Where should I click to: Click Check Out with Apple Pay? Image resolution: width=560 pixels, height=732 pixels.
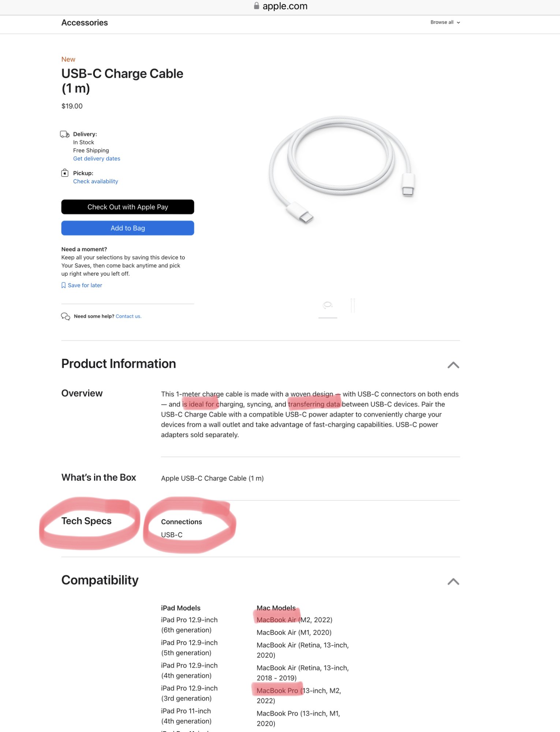point(128,207)
